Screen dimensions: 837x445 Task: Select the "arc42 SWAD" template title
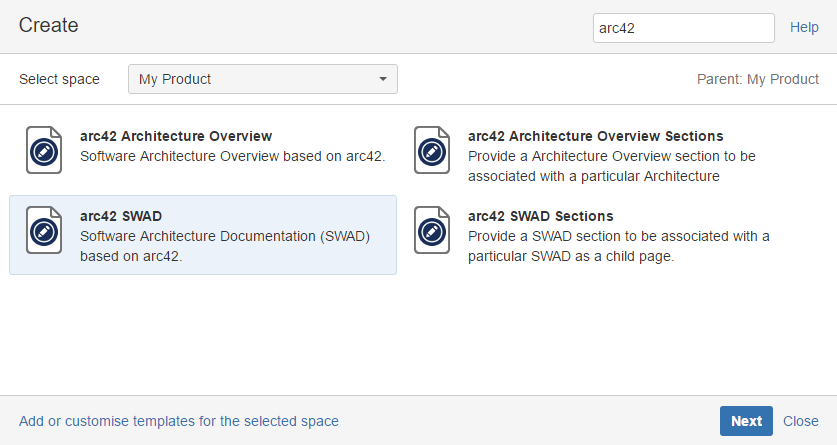pyautogui.click(x=121, y=216)
